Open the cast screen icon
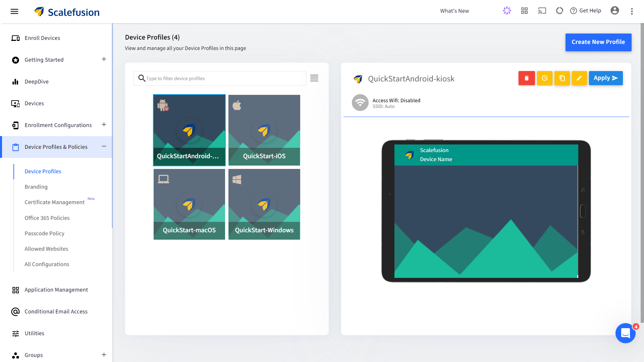644x362 pixels. click(x=542, y=11)
